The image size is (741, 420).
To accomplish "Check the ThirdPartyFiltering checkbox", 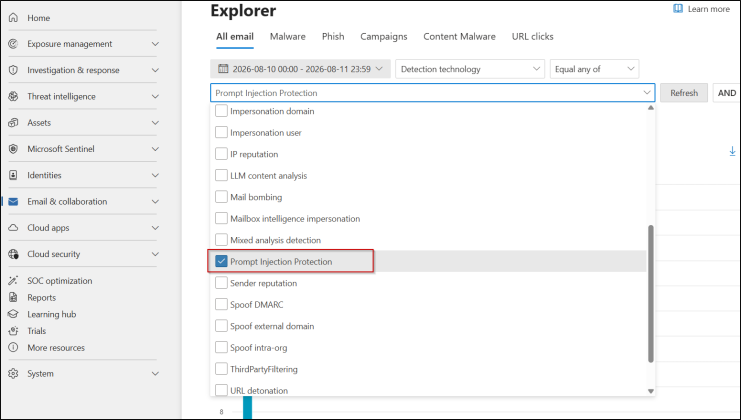I will [221, 369].
